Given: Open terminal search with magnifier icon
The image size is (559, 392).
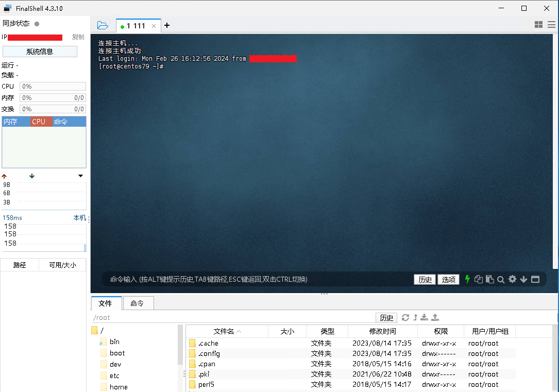Looking at the screenshot, I should (500, 280).
